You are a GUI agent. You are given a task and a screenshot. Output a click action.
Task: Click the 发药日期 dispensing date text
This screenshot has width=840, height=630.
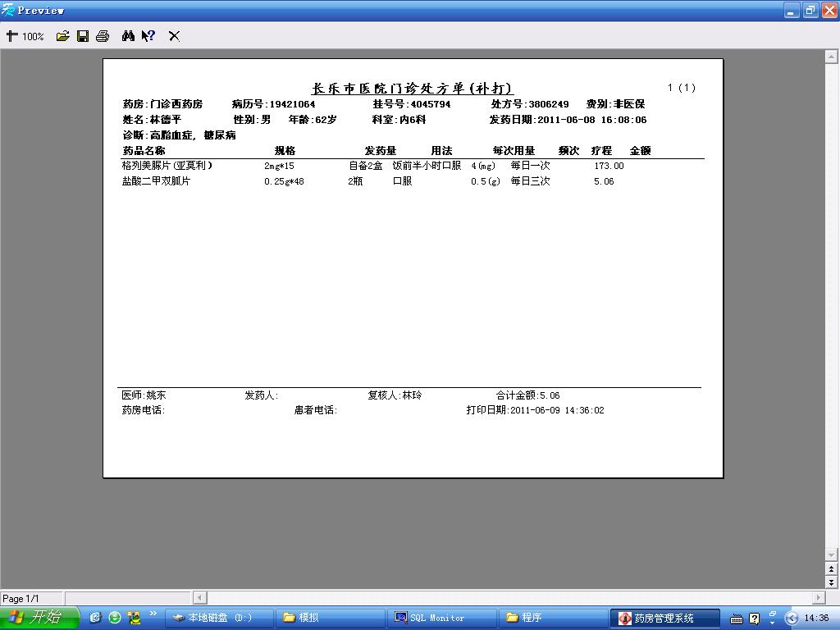click(568, 120)
